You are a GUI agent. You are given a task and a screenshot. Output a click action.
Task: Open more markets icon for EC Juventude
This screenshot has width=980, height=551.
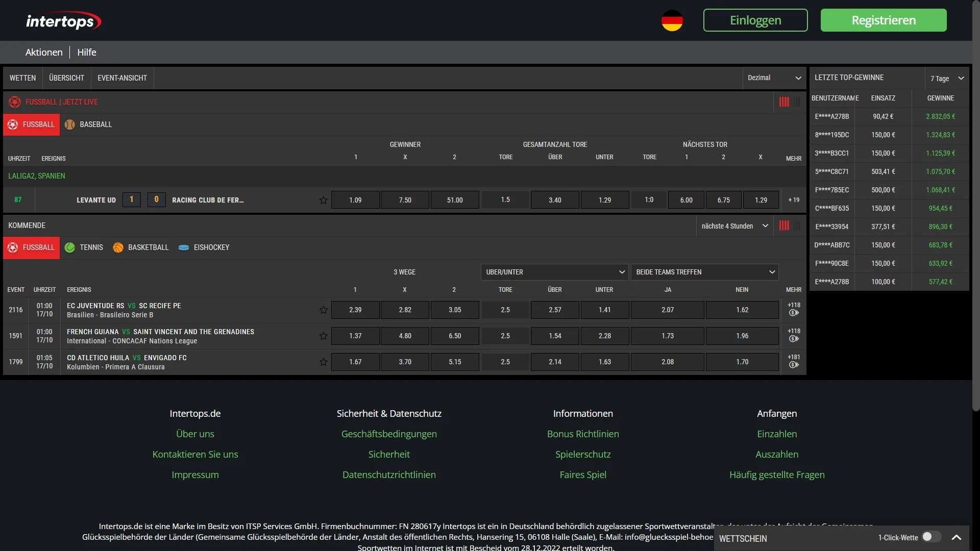pyautogui.click(x=794, y=313)
